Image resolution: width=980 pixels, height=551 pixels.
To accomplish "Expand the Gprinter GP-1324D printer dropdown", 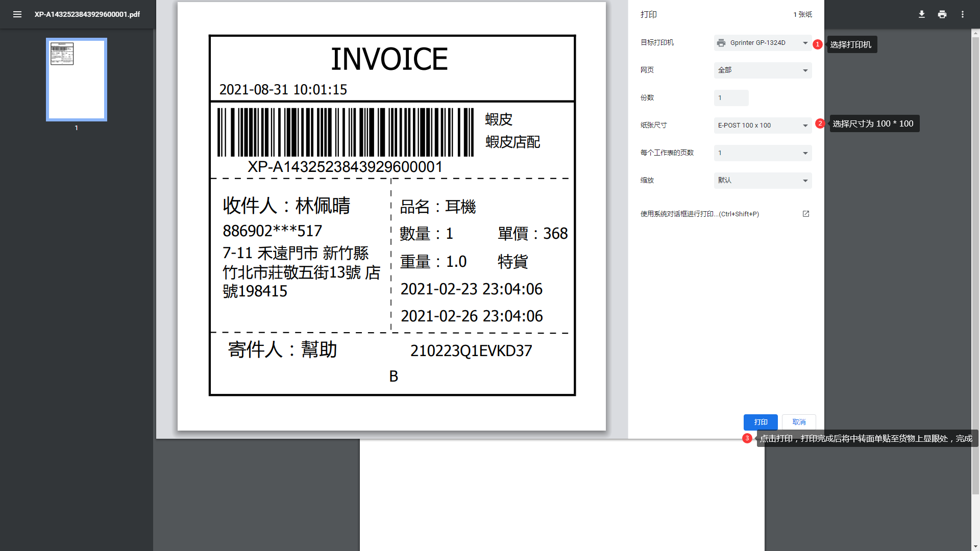I will (763, 43).
